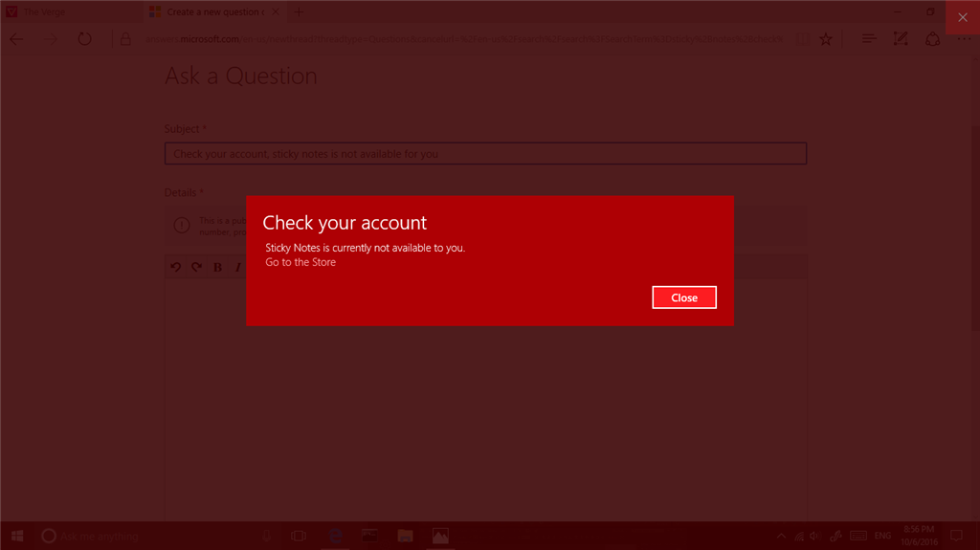Click the address bar URL
The image size is (980, 550).
(464, 39)
